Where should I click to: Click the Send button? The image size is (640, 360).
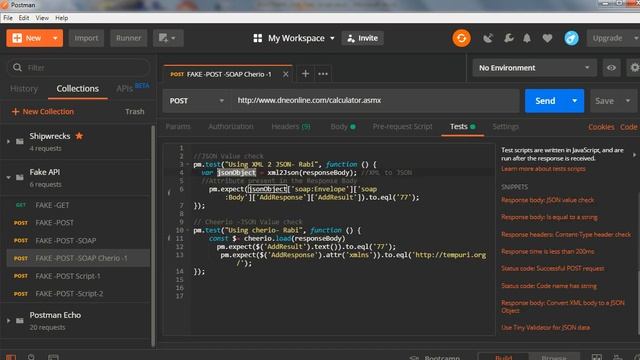point(545,100)
